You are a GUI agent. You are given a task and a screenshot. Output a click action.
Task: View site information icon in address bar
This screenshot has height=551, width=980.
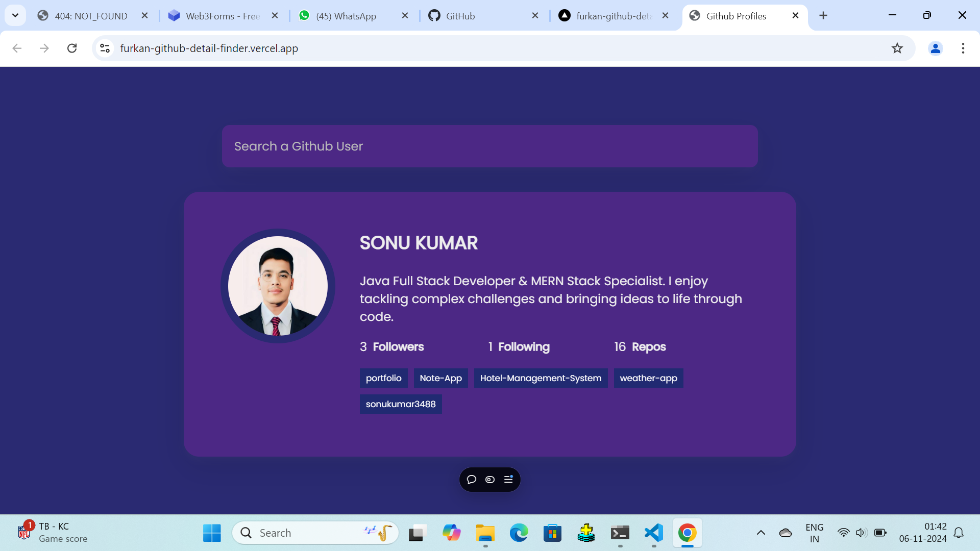click(x=105, y=48)
